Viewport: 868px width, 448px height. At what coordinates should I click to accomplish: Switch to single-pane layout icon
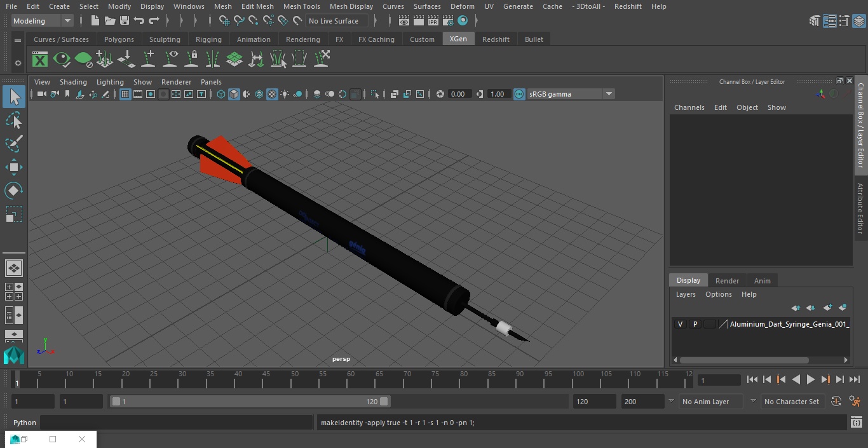point(14,268)
